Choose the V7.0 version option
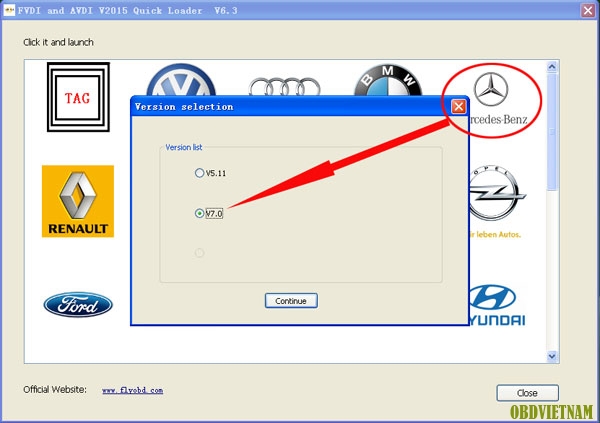 (x=200, y=213)
